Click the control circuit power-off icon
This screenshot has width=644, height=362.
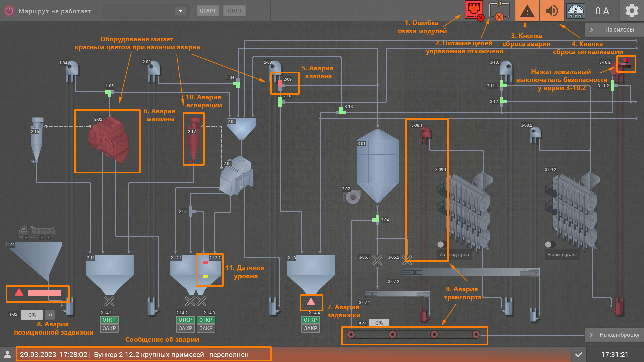coord(499,10)
